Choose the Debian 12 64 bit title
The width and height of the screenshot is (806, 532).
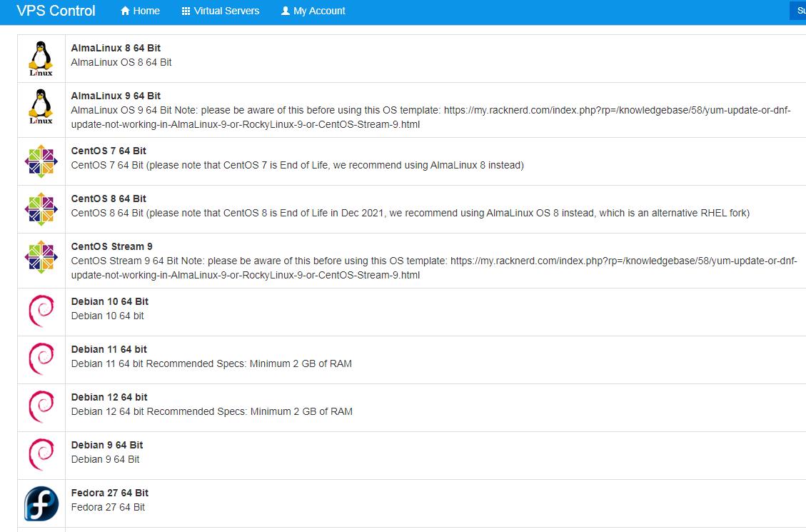coord(109,397)
